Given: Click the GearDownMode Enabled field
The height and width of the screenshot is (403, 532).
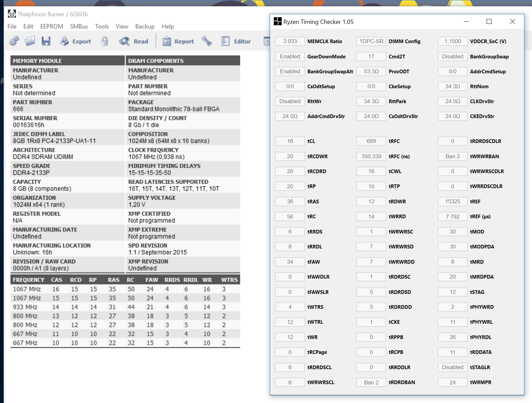Looking at the screenshot, I should point(290,57).
